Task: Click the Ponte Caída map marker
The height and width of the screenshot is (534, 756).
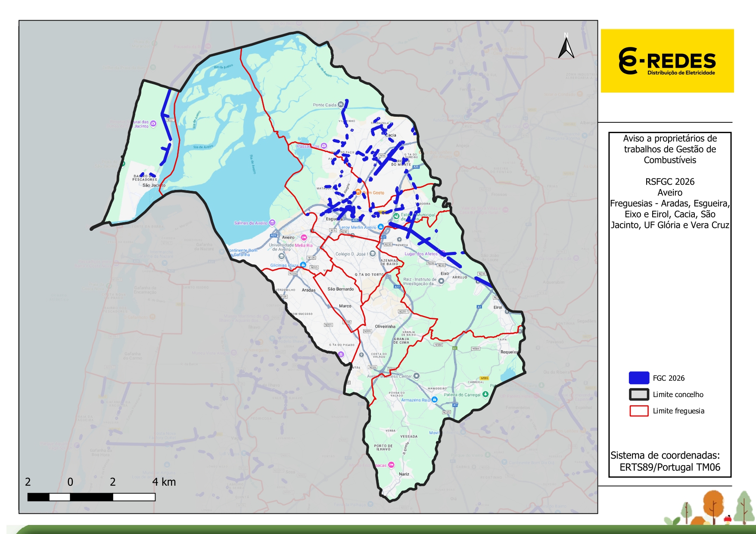Action: coord(341,104)
